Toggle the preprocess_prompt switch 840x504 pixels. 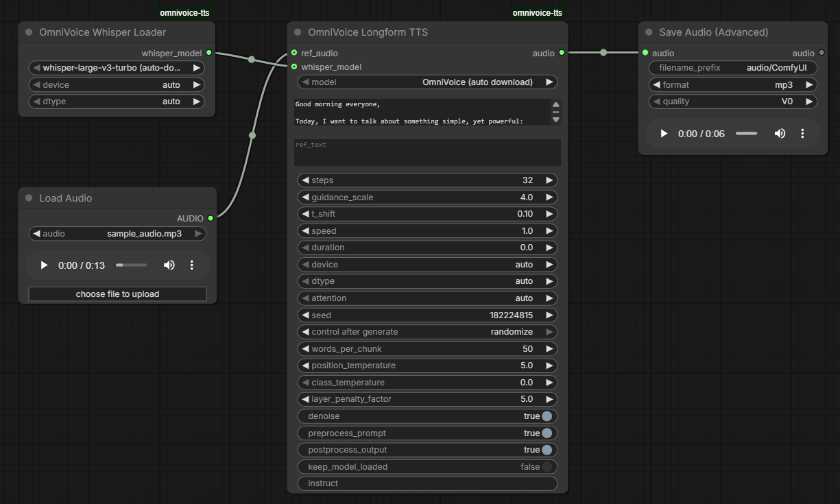[547, 433]
